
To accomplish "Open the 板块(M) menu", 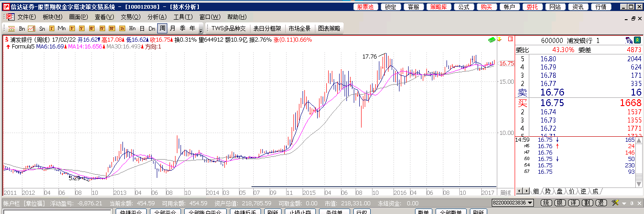I will [x=53, y=17].
